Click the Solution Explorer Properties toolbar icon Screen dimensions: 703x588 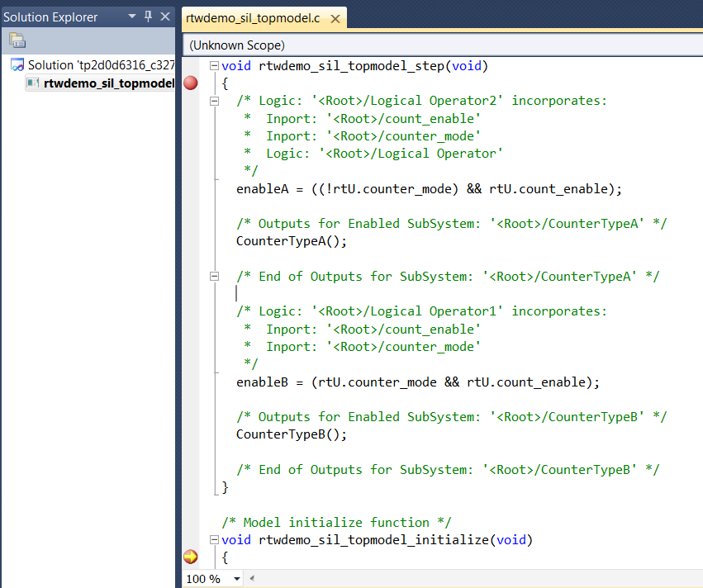17,40
